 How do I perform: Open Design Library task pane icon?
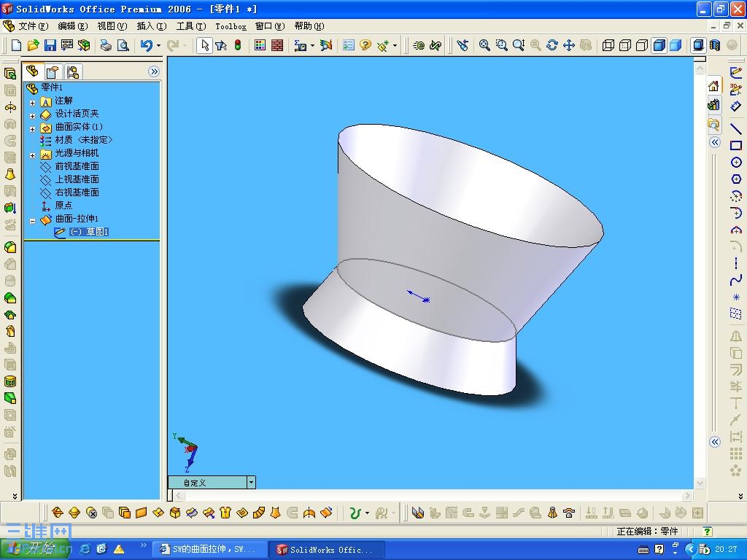tap(713, 105)
